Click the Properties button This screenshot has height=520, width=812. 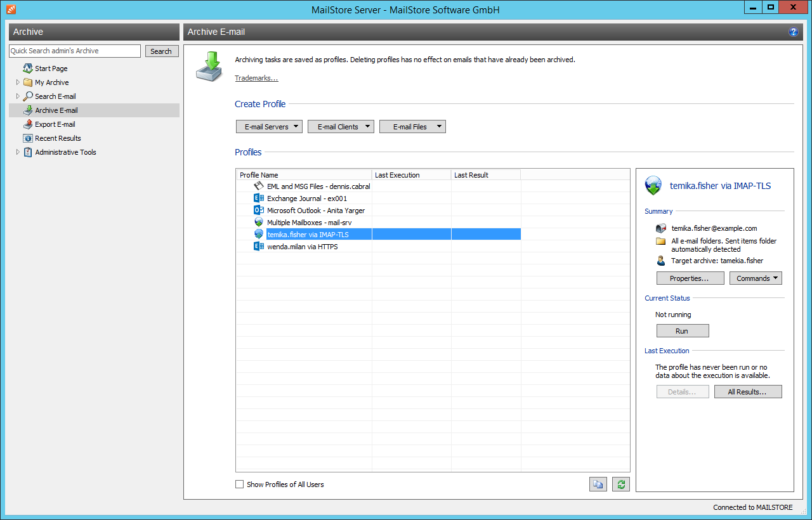pyautogui.click(x=691, y=278)
